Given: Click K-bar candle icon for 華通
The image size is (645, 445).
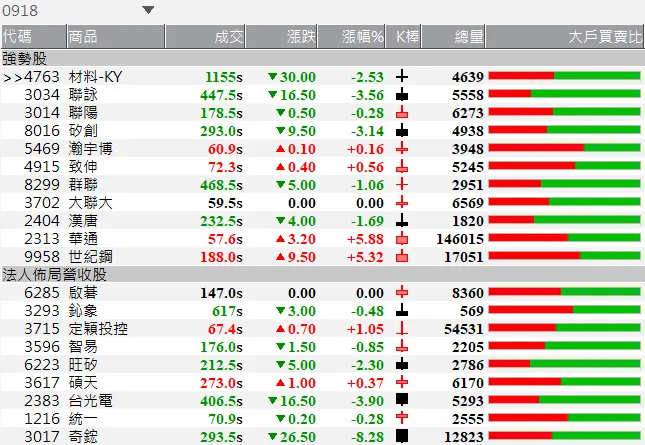Looking at the screenshot, I should [x=402, y=239].
